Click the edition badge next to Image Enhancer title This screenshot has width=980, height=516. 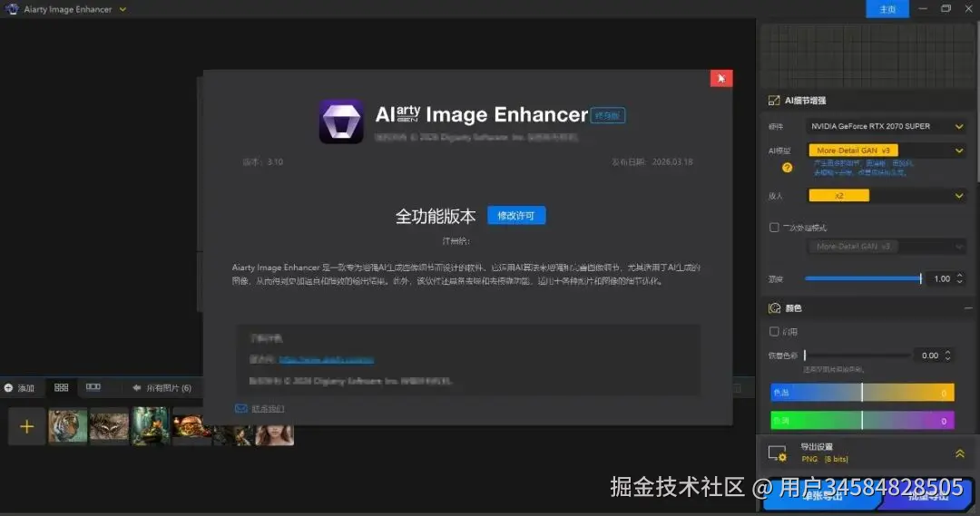coord(607,115)
